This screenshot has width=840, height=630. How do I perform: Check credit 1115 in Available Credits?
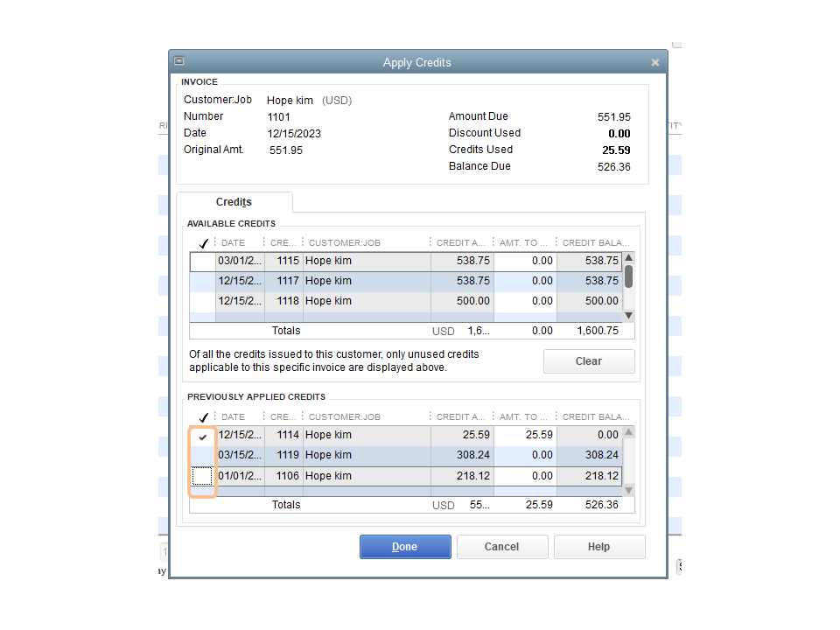point(203,261)
